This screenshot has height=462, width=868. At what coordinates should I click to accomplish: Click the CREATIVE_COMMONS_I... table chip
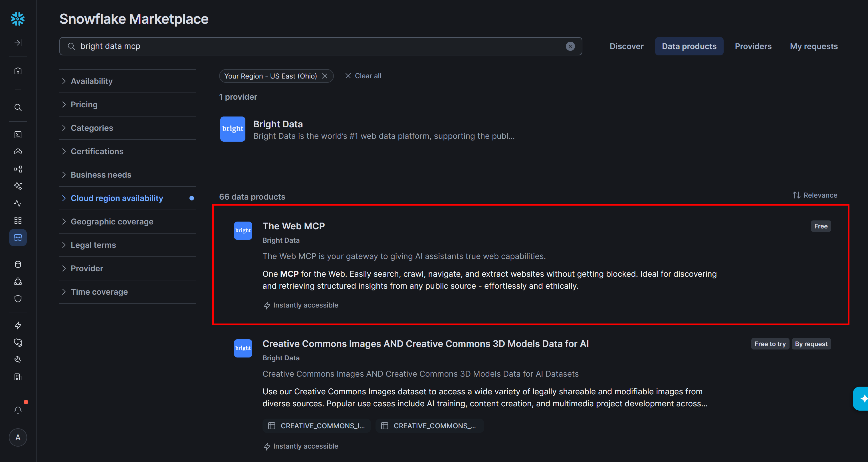pyautogui.click(x=316, y=425)
